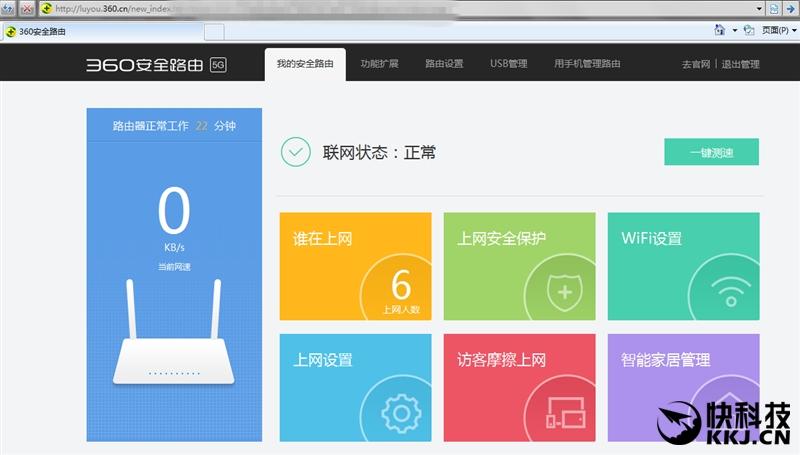Image resolution: width=800 pixels, height=455 pixels.
Task: Expand the Home button dropdown arrow
Action: coord(735,31)
